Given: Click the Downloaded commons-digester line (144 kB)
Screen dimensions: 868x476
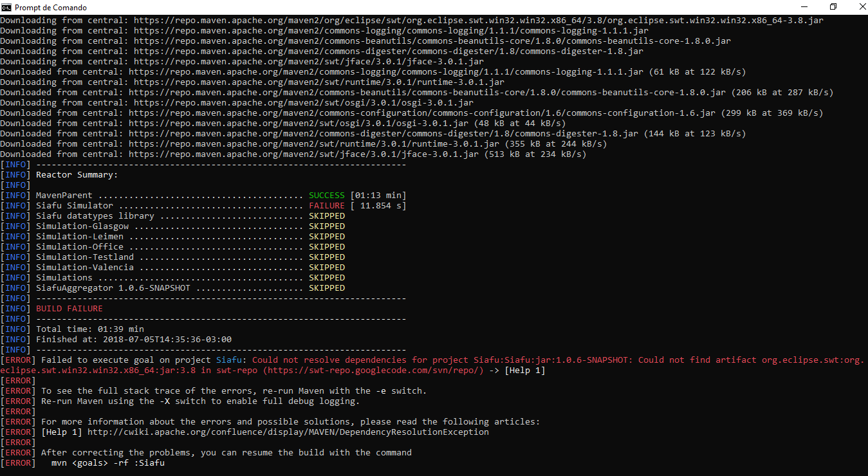Looking at the screenshot, I should click(373, 134).
